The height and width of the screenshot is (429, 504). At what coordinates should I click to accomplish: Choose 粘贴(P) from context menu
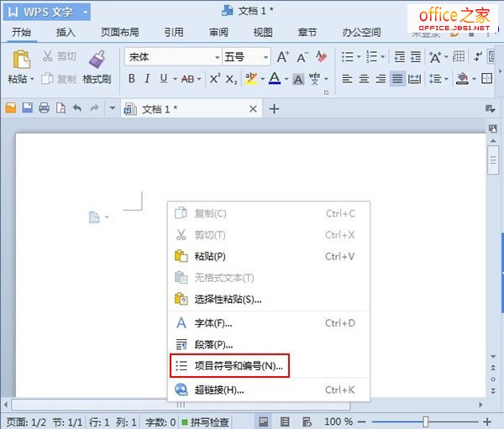(269, 256)
